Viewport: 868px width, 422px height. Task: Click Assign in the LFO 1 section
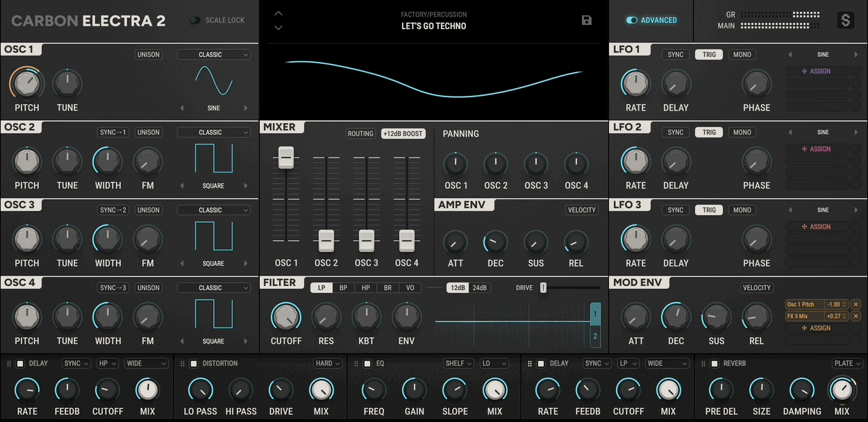[x=817, y=71]
